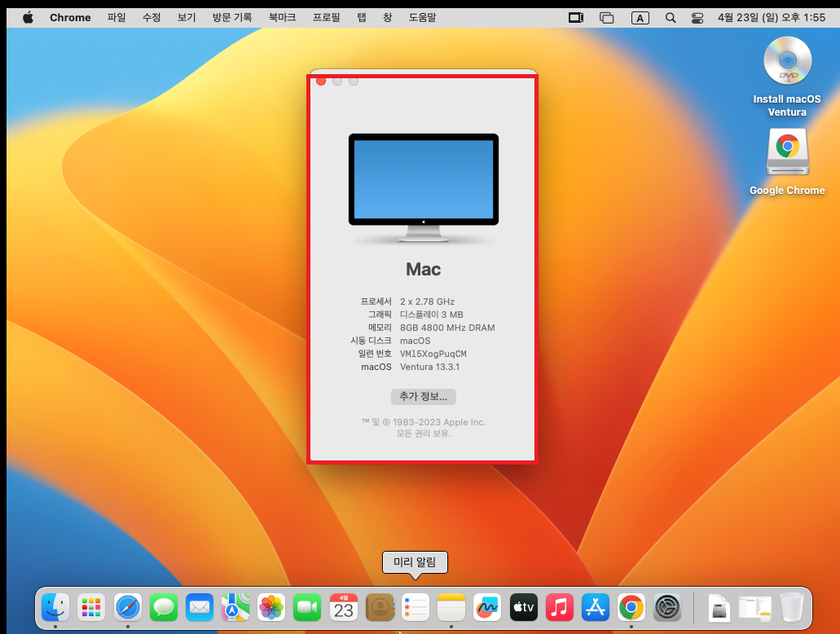Image resolution: width=840 pixels, height=634 pixels.
Task: Click the 추가 정보... button
Action: 423,397
